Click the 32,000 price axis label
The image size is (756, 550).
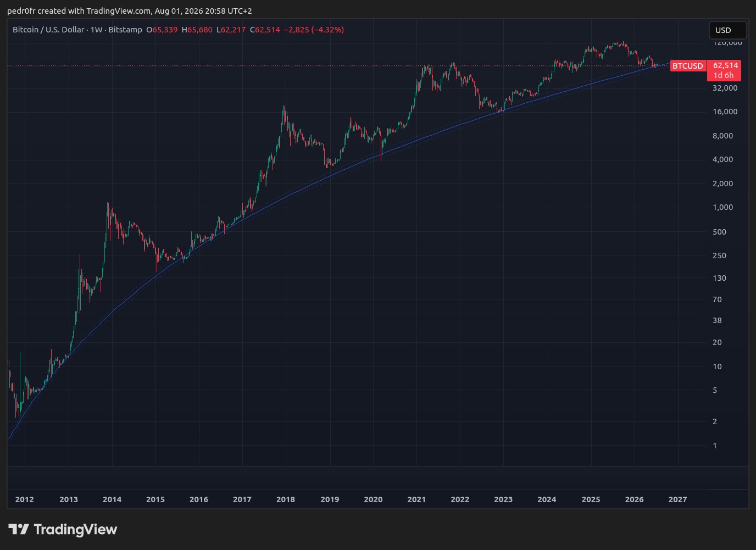[725, 88]
